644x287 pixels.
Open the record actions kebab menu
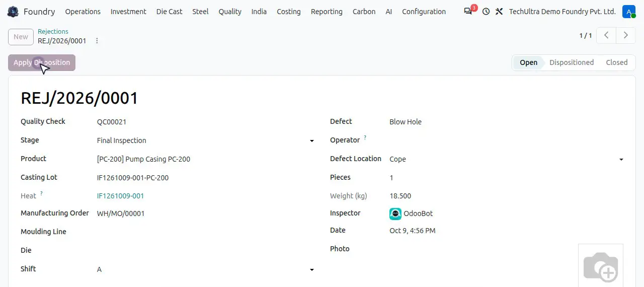tap(97, 41)
